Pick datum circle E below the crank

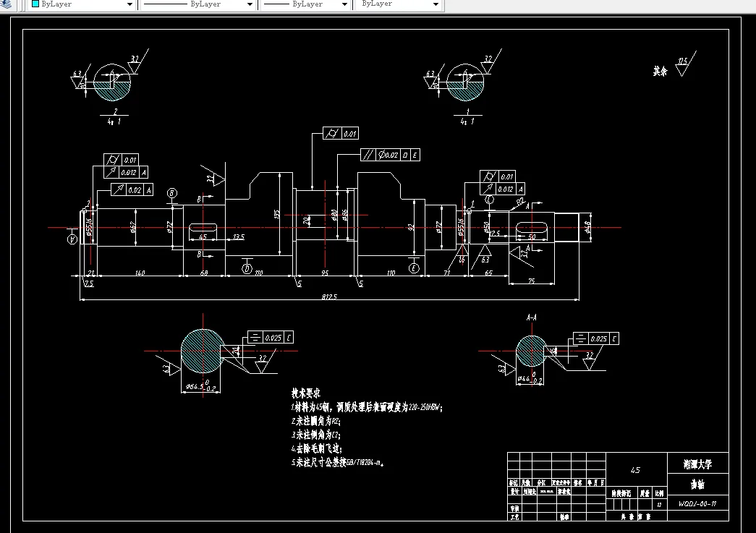414,268
